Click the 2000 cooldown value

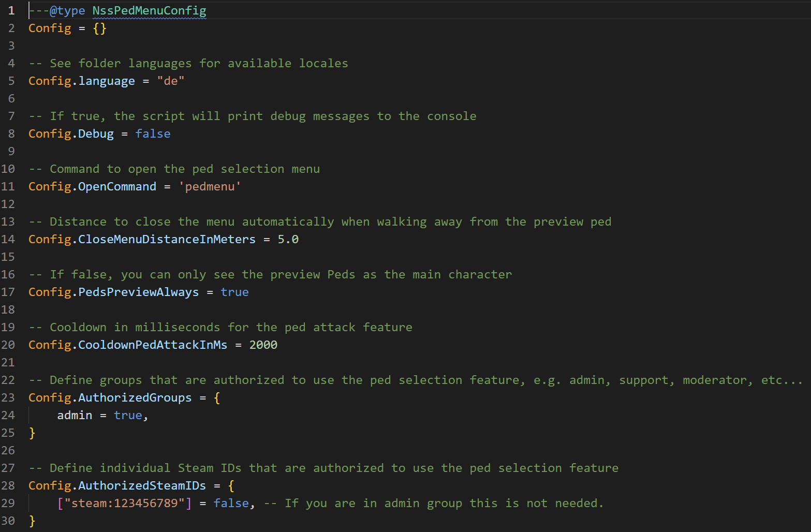[263, 345]
